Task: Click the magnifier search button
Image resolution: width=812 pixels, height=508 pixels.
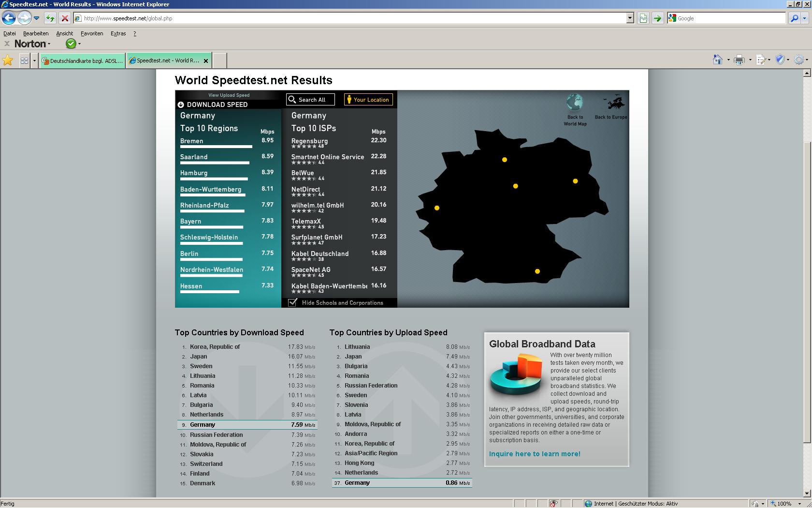Action: [x=794, y=18]
